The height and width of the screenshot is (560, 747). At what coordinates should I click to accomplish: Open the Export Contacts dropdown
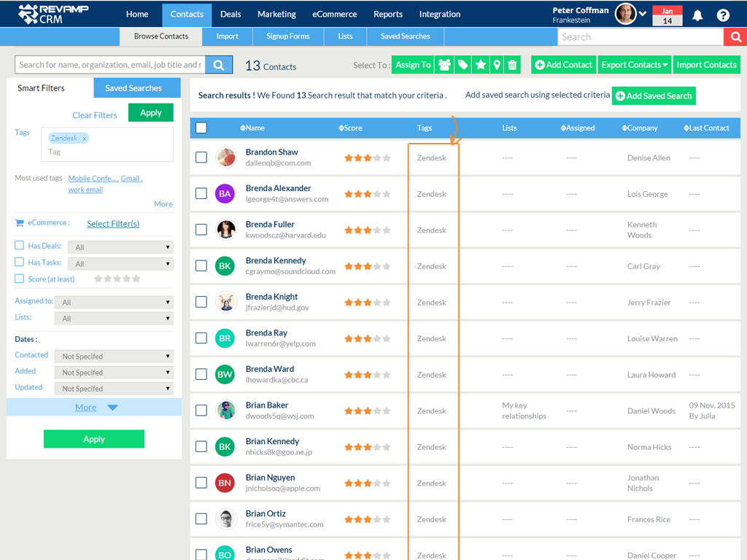635,65
